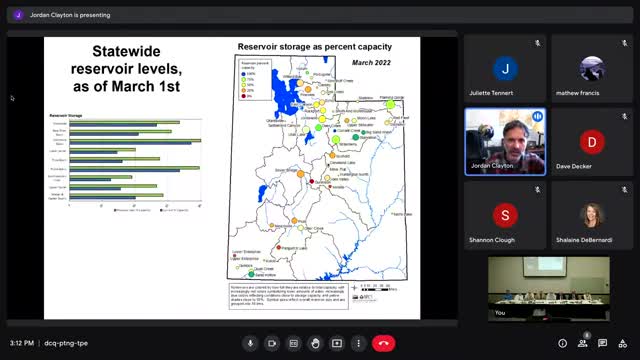640x360 pixels.
Task: Select Jordan Clayton video tile
Action: [505, 142]
